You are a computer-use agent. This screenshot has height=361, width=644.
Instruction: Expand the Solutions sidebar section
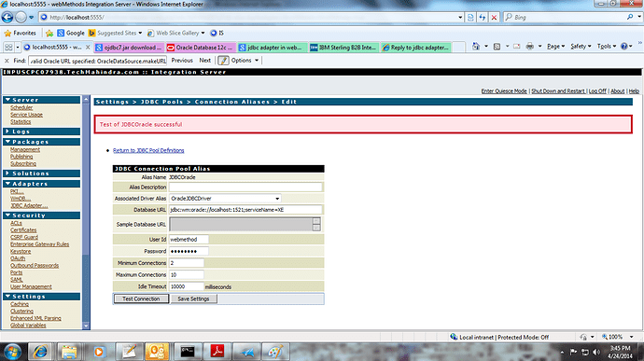(x=41, y=174)
